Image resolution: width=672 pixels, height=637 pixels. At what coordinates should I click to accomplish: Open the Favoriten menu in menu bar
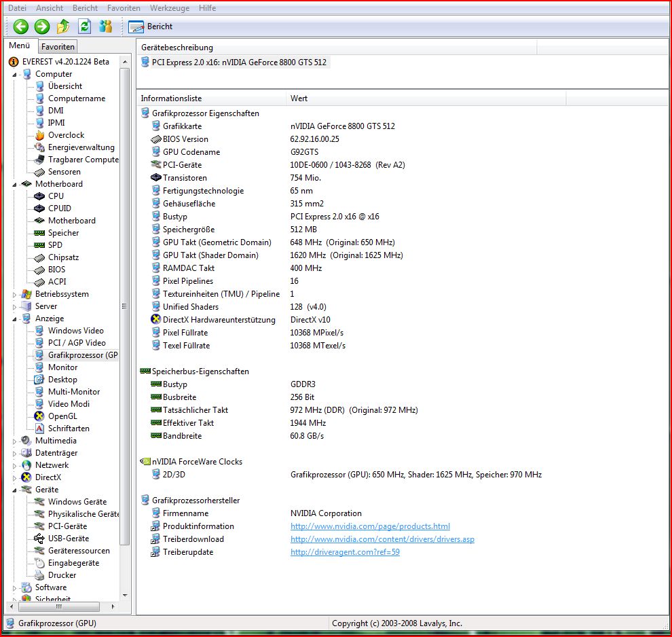(124, 8)
